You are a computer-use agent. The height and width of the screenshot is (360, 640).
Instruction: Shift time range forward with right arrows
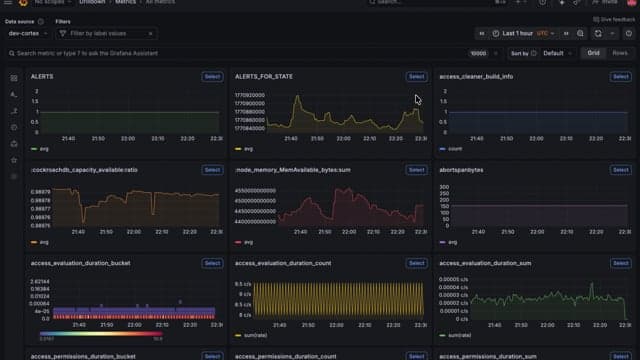[x=566, y=33]
